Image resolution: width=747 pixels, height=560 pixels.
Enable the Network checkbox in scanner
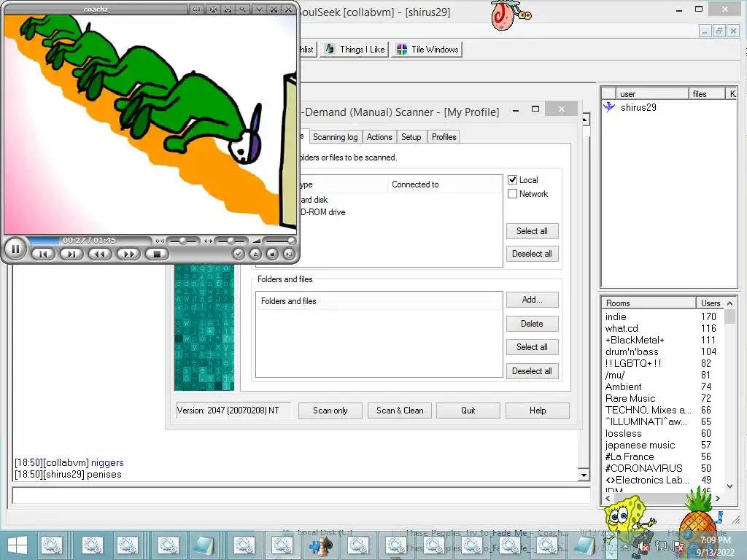coord(513,194)
